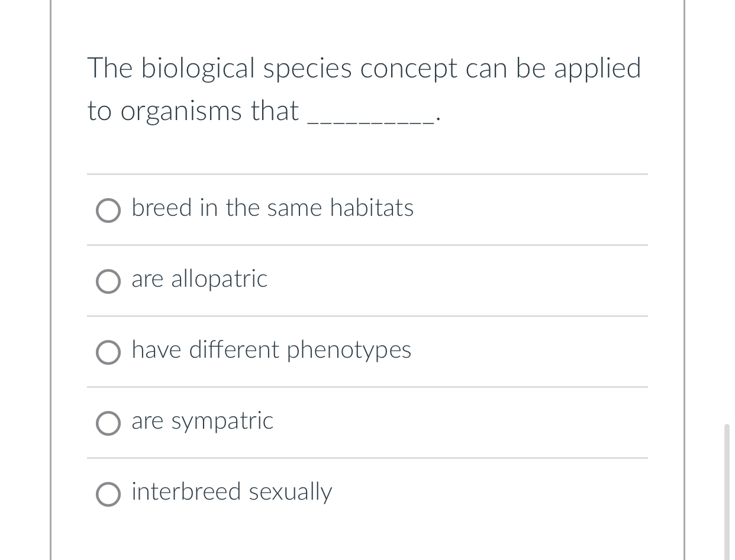Viewport: 735px width, 560px height.
Task: Click the divider above 'interbreed sexually'
Action: click(x=367, y=458)
